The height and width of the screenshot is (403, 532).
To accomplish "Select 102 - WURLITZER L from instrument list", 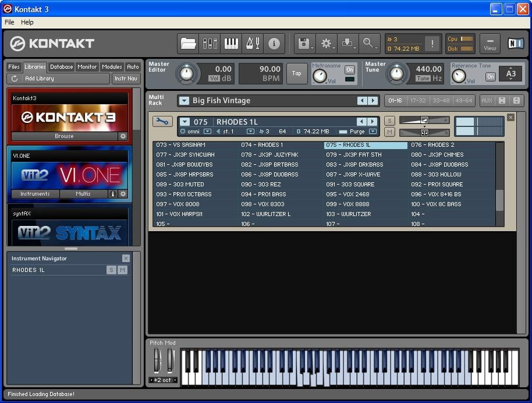I will [x=265, y=214].
